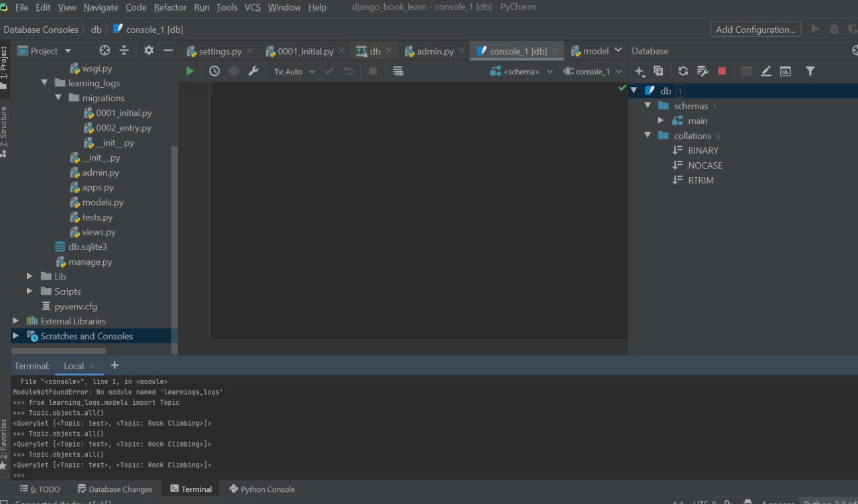Open the Refactor menu
The width and height of the screenshot is (858, 504).
170,7
